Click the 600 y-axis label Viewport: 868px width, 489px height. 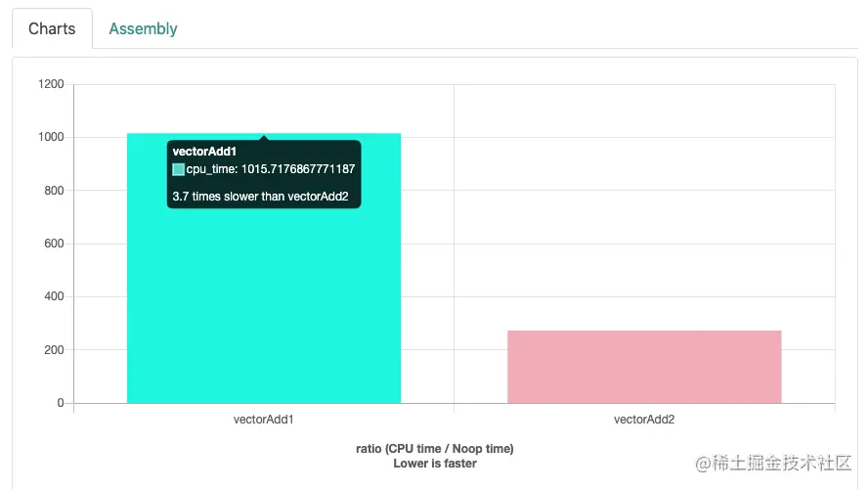pyautogui.click(x=54, y=244)
